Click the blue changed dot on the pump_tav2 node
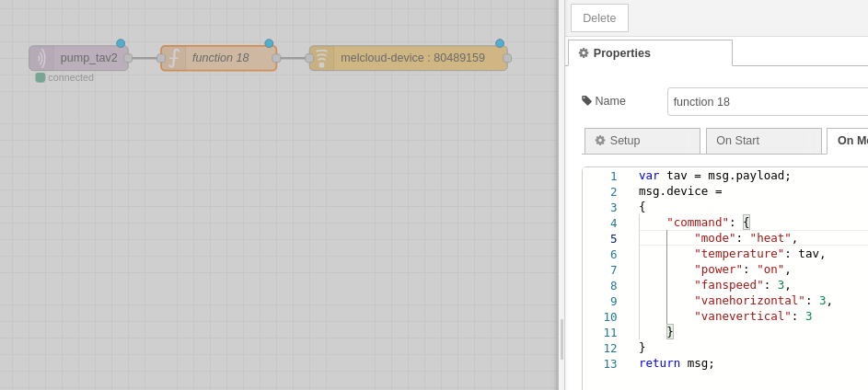This screenshot has height=390, width=868. (x=121, y=43)
